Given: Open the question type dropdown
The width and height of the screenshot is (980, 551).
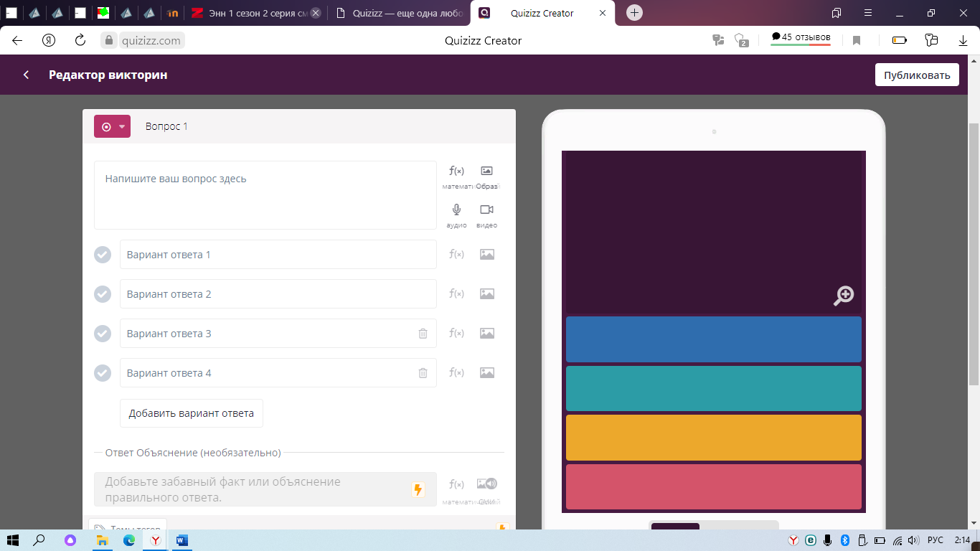Looking at the screenshot, I should pos(112,126).
